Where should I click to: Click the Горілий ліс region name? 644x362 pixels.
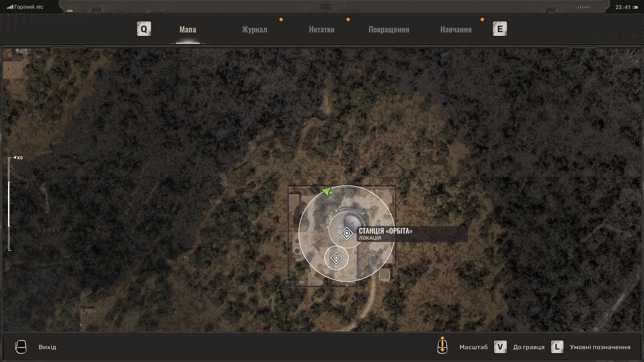(29, 7)
